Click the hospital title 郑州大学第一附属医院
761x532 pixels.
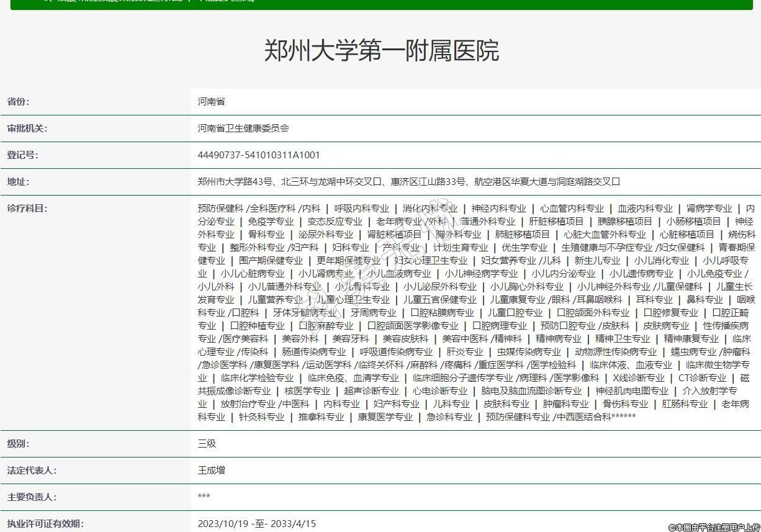381,51
